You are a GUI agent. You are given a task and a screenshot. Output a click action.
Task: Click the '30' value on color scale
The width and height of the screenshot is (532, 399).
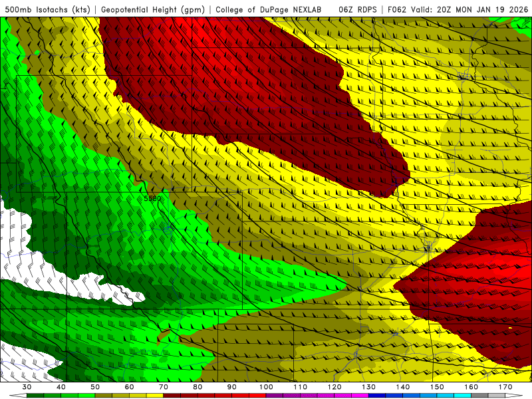27,387
